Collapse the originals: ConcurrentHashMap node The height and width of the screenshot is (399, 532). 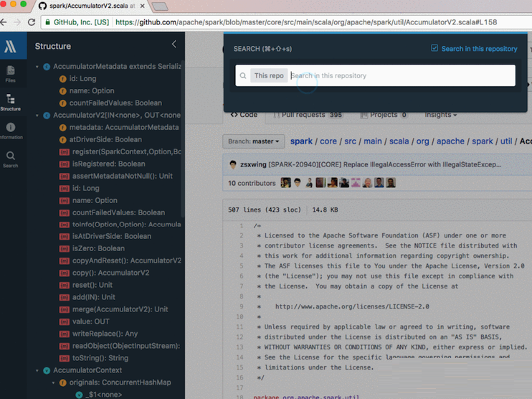tap(53, 382)
